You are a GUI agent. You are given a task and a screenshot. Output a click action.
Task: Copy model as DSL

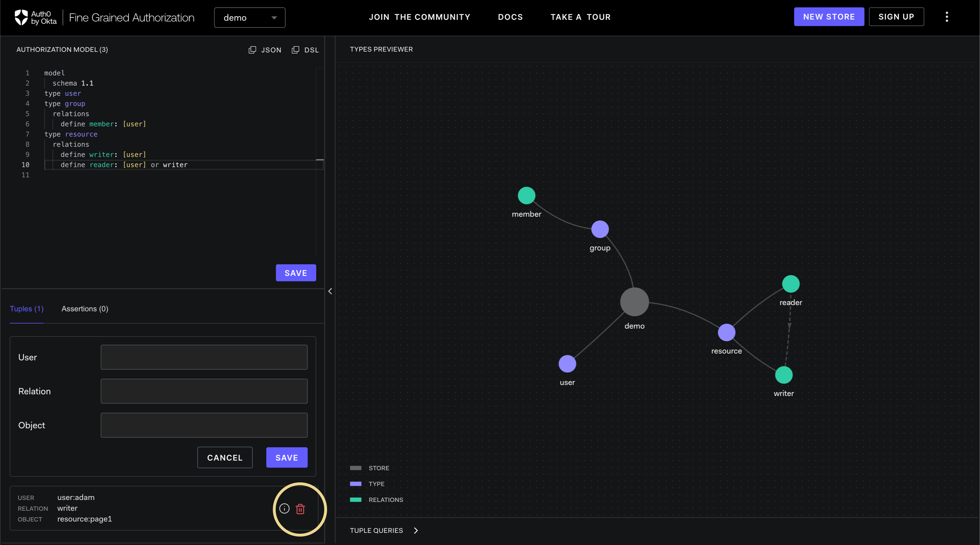pyautogui.click(x=305, y=50)
